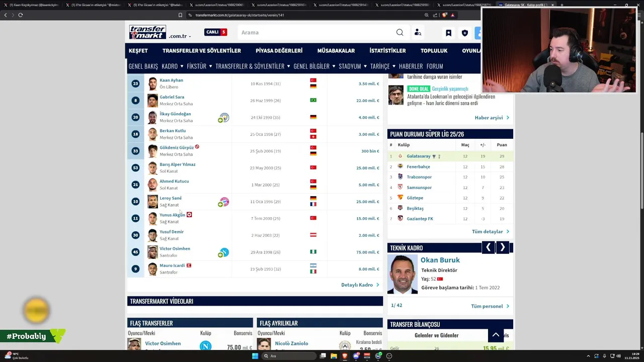Click Mauro Icardi's captain flag icon
Screen dimensions: 644x362
189,265
